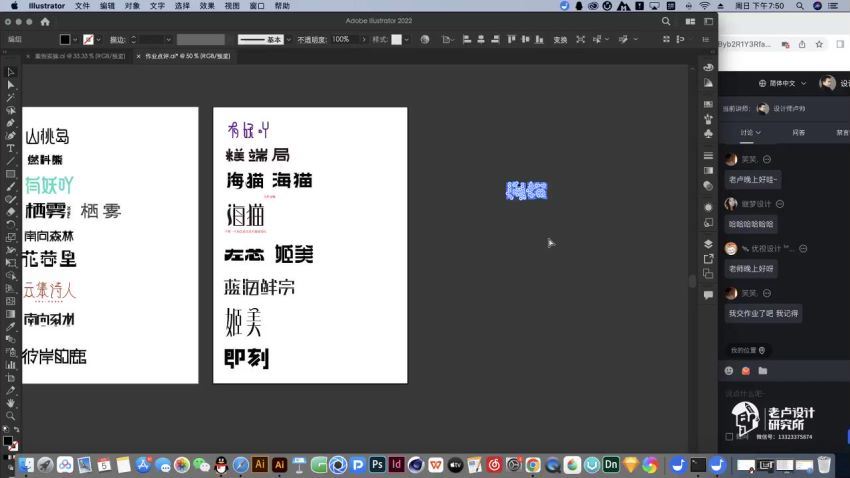Image resolution: width=850 pixels, height=478 pixels.
Task: Open the stroke color dropdown arrow
Action: (98, 40)
